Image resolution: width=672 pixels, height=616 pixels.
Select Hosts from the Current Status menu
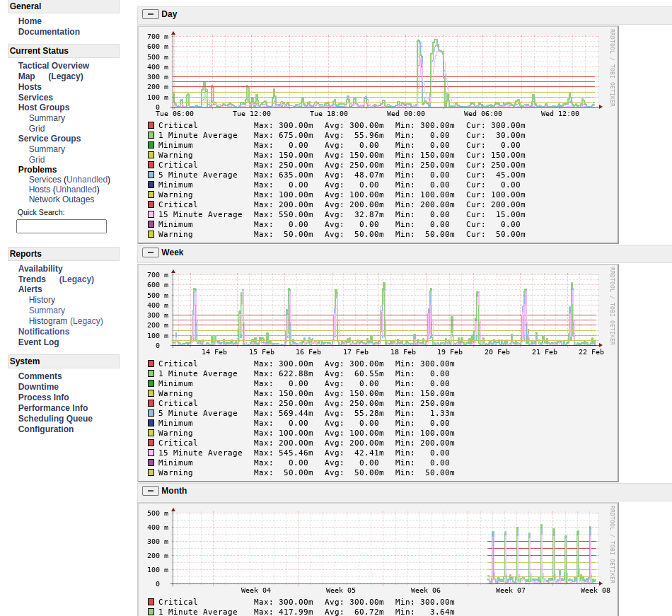pos(30,86)
